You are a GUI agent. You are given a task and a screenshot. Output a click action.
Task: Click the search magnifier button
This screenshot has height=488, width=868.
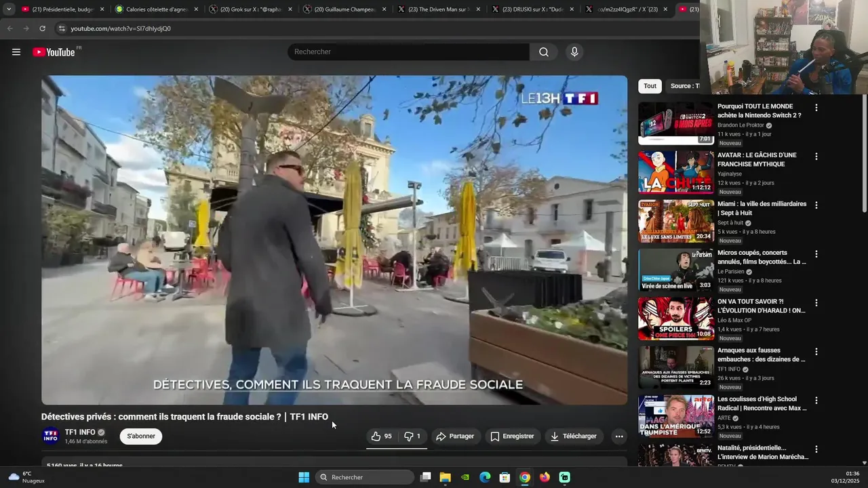(544, 52)
